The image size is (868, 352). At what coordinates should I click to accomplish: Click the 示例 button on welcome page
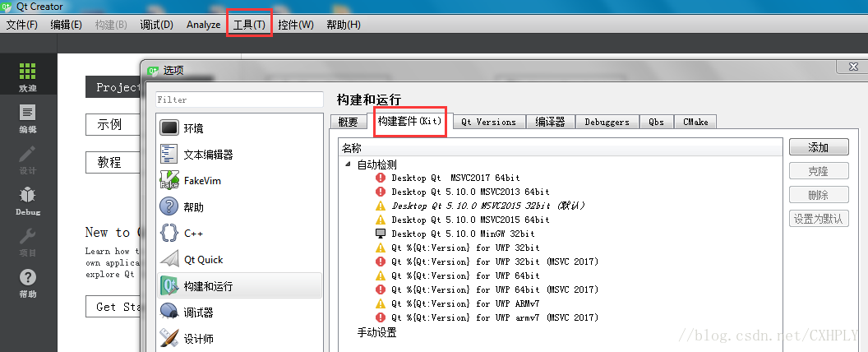tap(113, 124)
